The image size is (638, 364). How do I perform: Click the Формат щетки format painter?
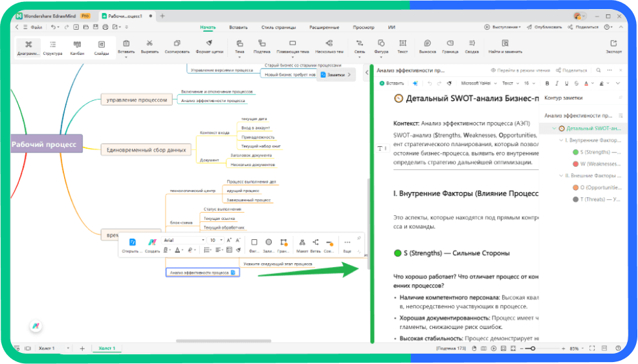209,47
